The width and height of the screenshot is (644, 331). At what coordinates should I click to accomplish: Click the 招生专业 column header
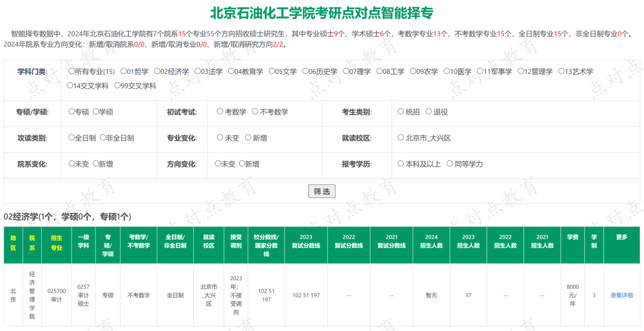tap(56, 245)
